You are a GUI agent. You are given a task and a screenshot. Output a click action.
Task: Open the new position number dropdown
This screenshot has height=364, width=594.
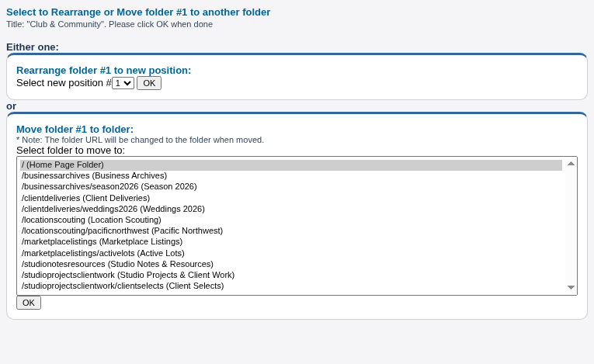coord(123,83)
